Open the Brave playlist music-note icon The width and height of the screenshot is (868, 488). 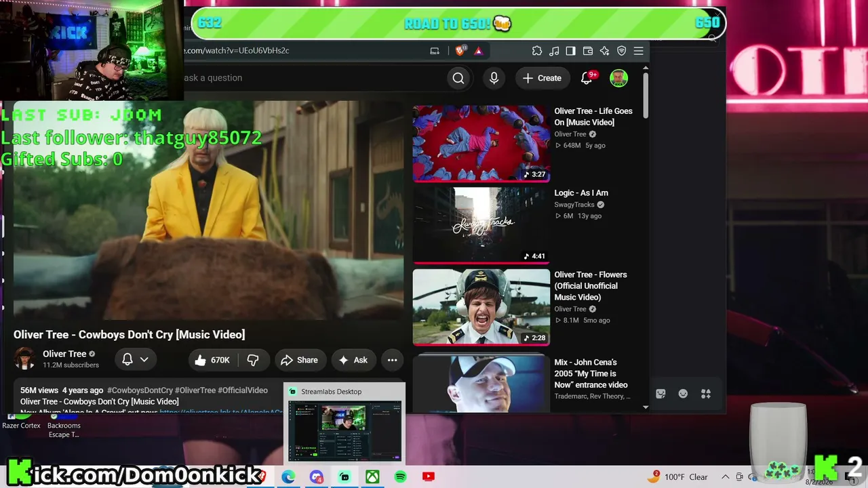[554, 51]
